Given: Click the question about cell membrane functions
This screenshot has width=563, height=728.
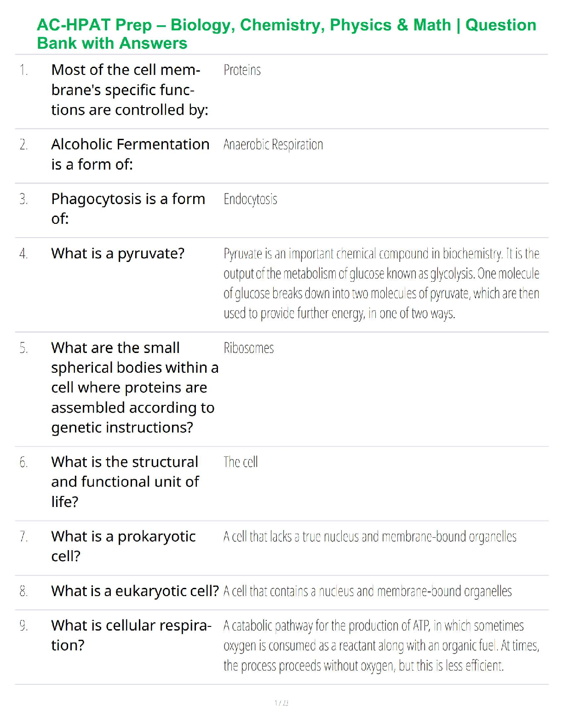Looking at the screenshot, I should click(x=129, y=90).
